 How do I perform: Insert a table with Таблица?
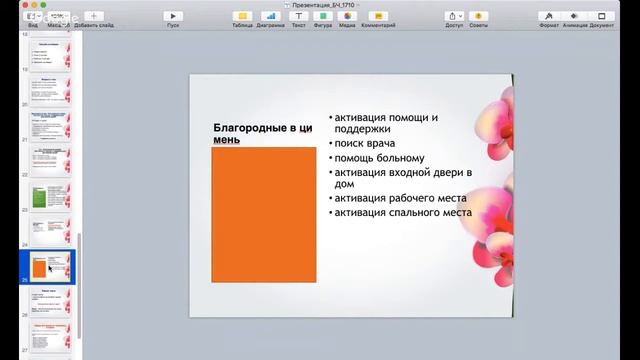tap(242, 16)
